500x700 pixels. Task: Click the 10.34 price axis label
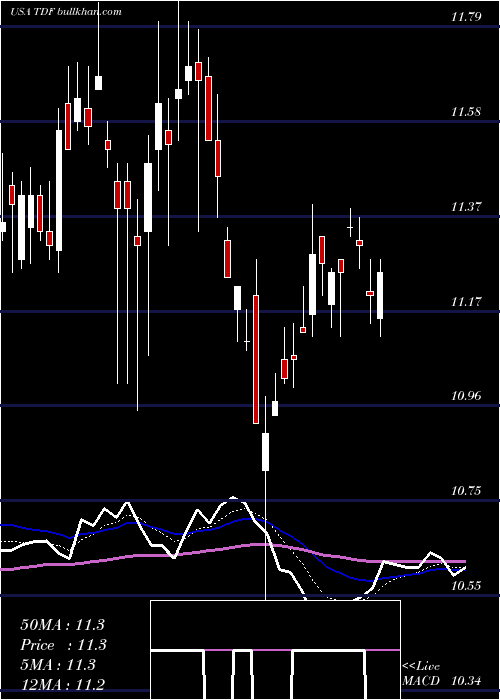click(x=466, y=681)
